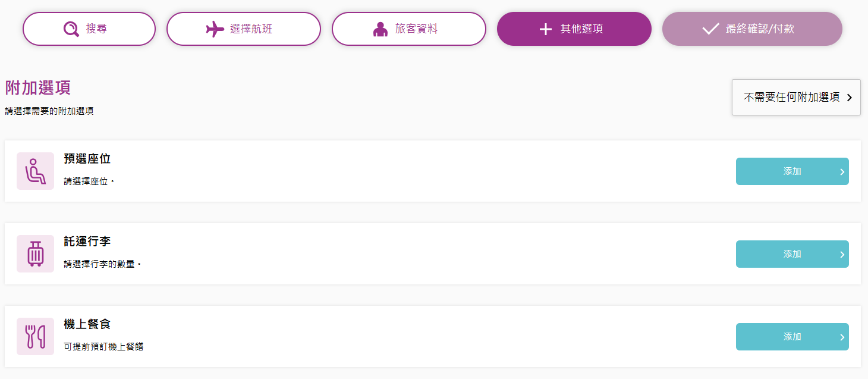This screenshot has width=868, height=379.
Task: Click the fork and knife meal icon
Action: [x=35, y=337]
